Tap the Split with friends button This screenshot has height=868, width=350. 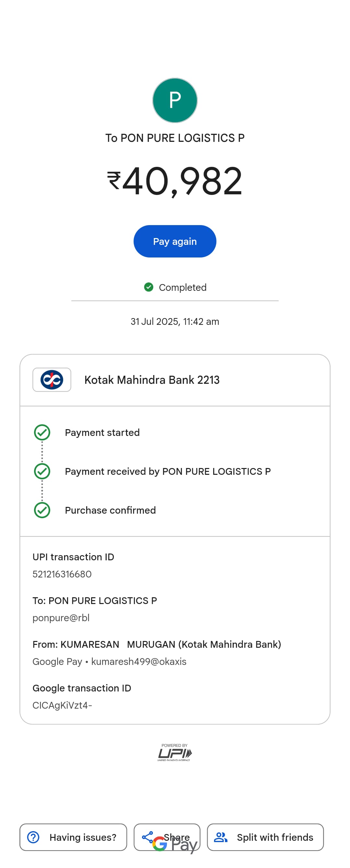point(265,837)
